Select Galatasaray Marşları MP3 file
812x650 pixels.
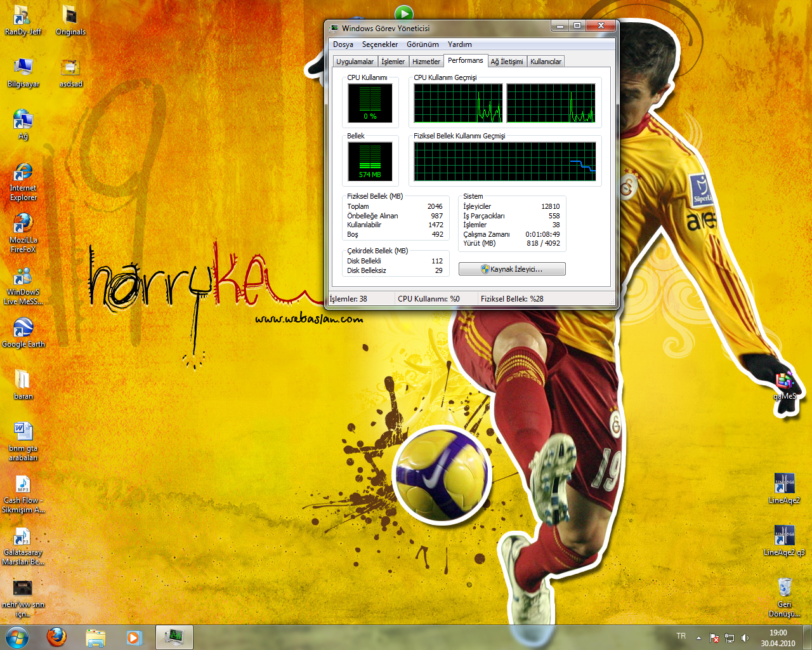click(x=23, y=547)
